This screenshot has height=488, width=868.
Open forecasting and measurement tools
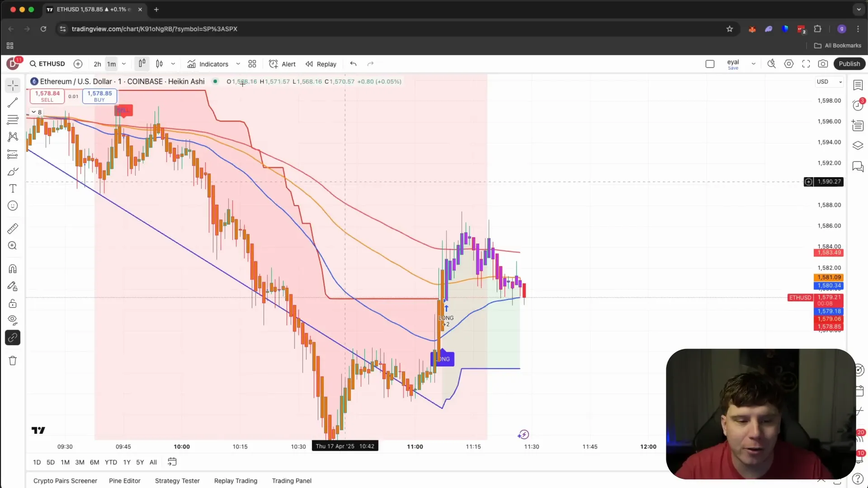point(13,154)
